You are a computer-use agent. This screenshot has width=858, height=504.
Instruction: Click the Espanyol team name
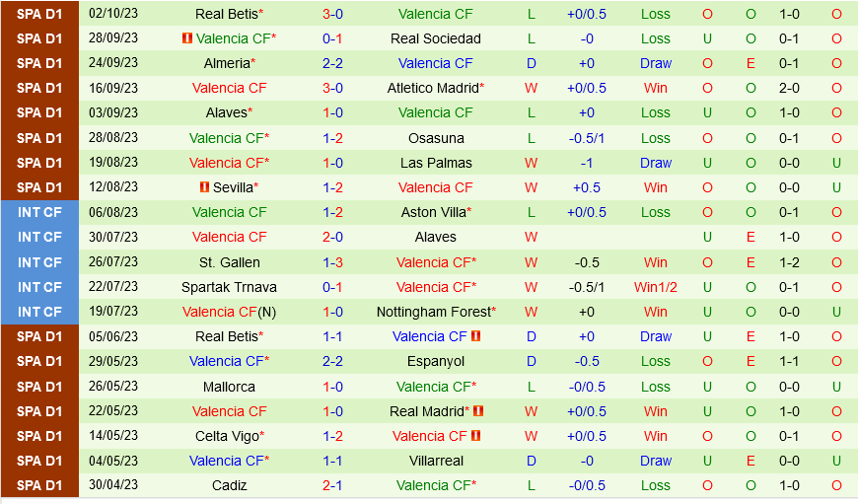[436, 362]
